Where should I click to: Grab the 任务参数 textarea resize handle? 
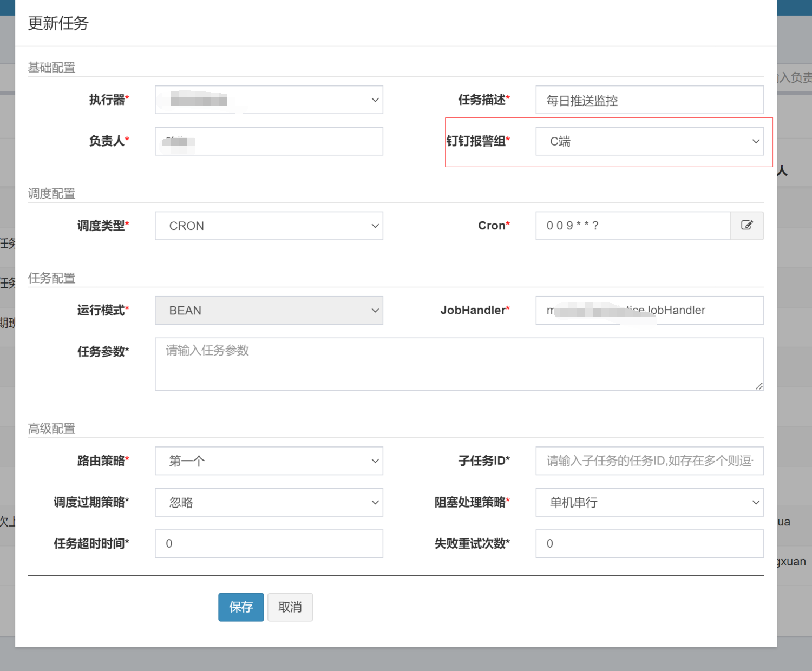click(759, 386)
